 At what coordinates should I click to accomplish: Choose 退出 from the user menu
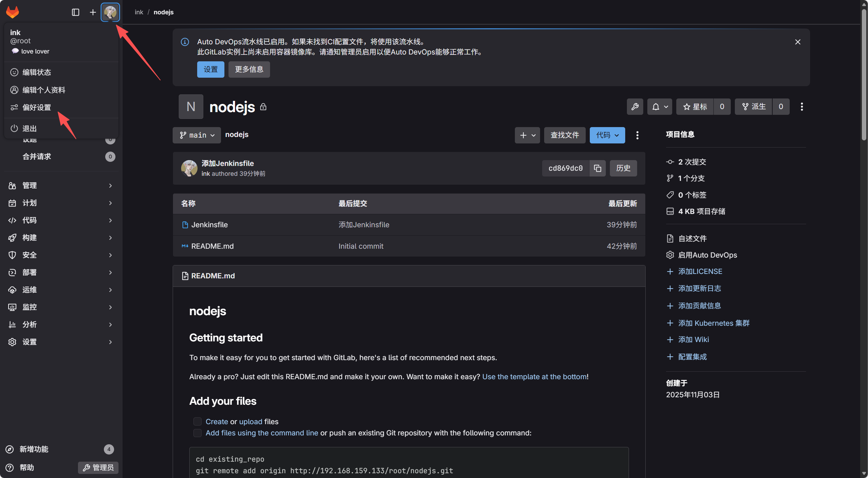[x=29, y=128]
